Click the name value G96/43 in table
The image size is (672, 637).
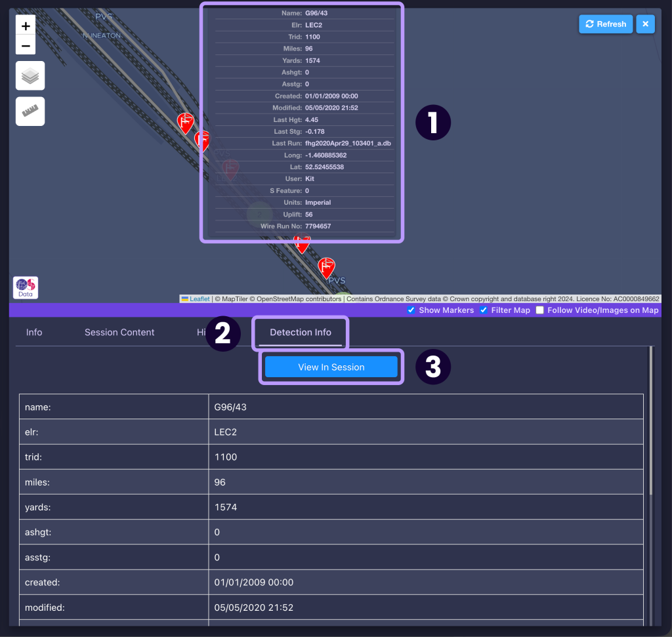point(230,407)
